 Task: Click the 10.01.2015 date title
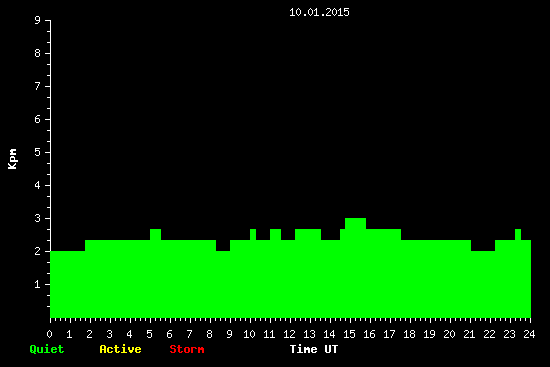coord(319,12)
